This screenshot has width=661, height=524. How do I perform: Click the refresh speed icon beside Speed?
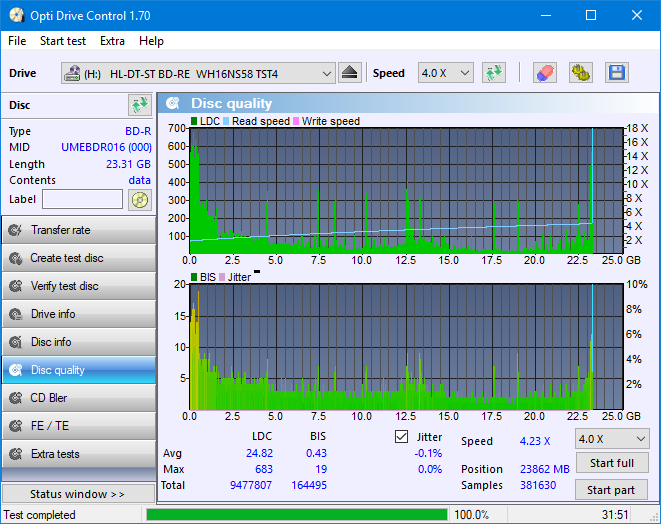[x=494, y=73]
